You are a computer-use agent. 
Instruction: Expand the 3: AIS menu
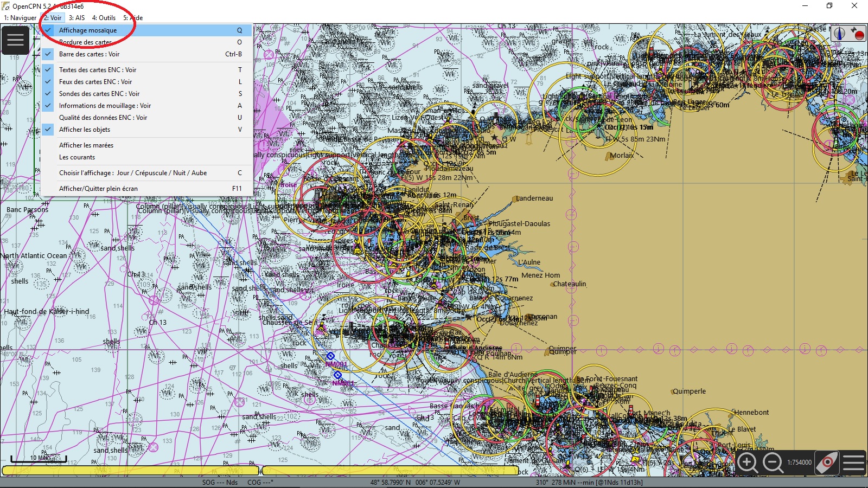[76, 18]
